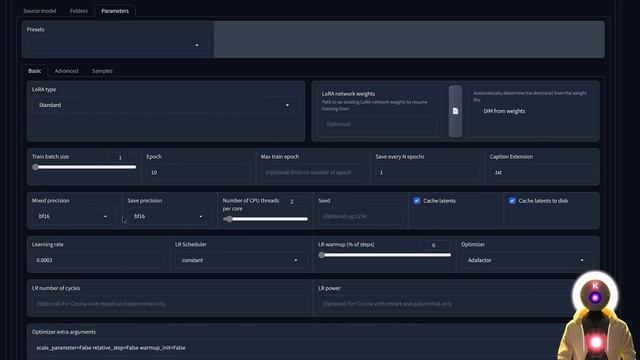Screen dimensions: 640x360
Task: Click the Epoch input field
Action: point(198,172)
